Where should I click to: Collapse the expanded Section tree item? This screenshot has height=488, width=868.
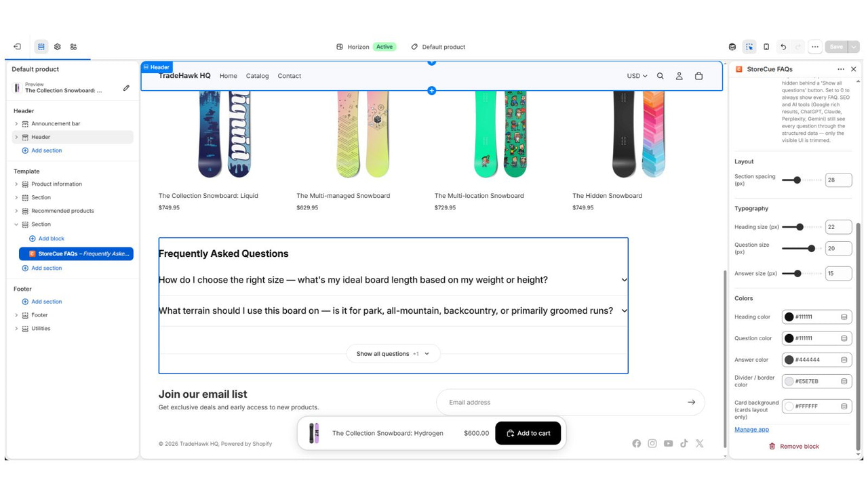tap(16, 224)
